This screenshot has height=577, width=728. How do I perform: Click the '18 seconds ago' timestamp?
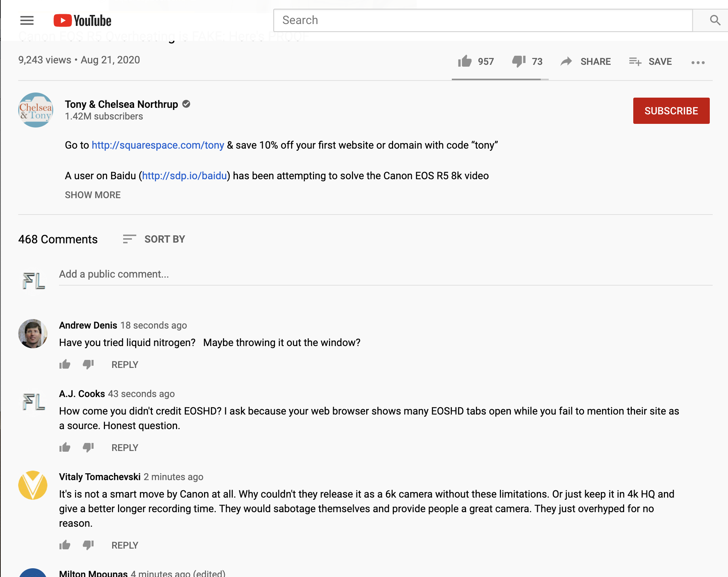153,325
